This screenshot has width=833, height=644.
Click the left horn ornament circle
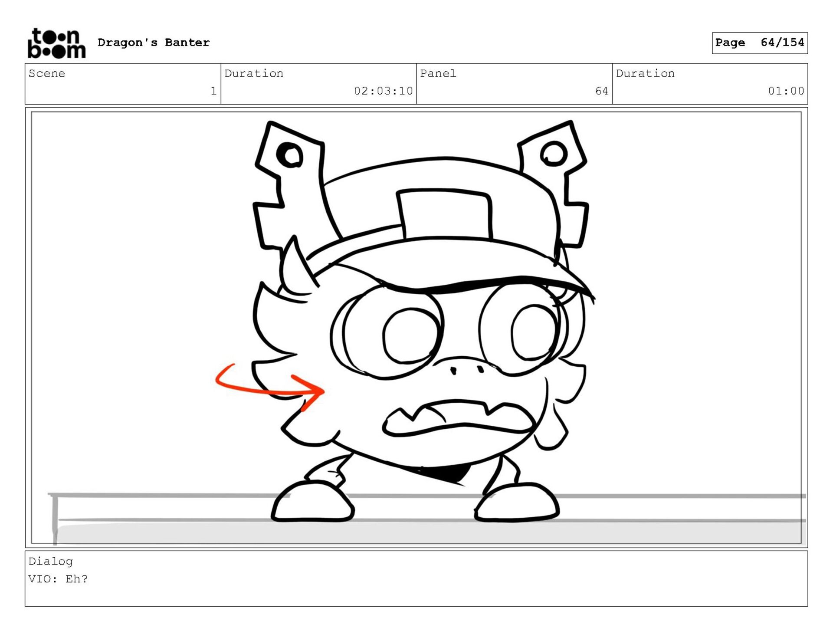click(x=290, y=155)
